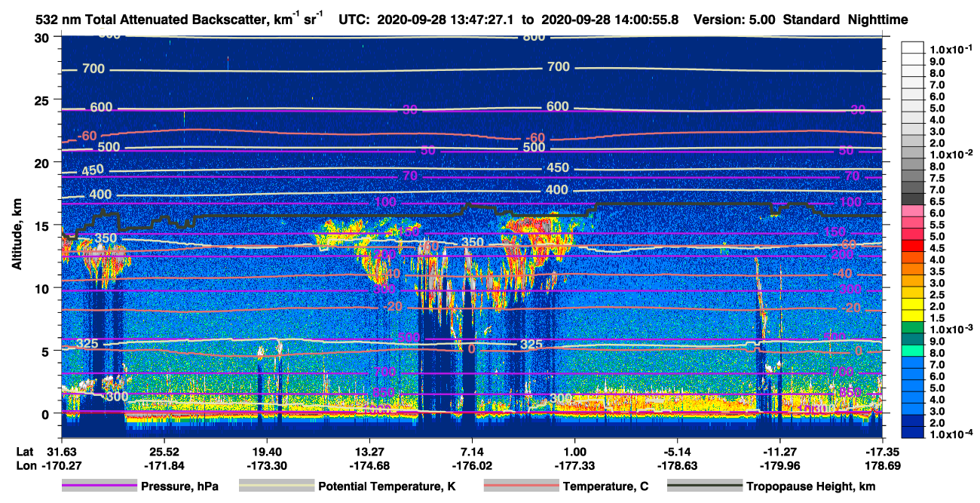The width and height of the screenshot is (980, 503).
Task: Click the bright mint-aqua cell in the colorbar
Action: 913,352
